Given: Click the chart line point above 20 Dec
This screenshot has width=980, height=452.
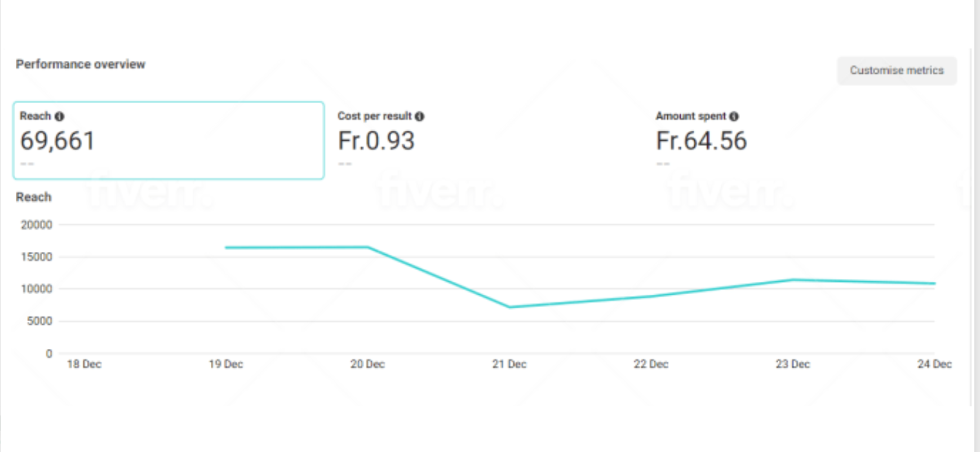Looking at the screenshot, I should click(x=368, y=247).
